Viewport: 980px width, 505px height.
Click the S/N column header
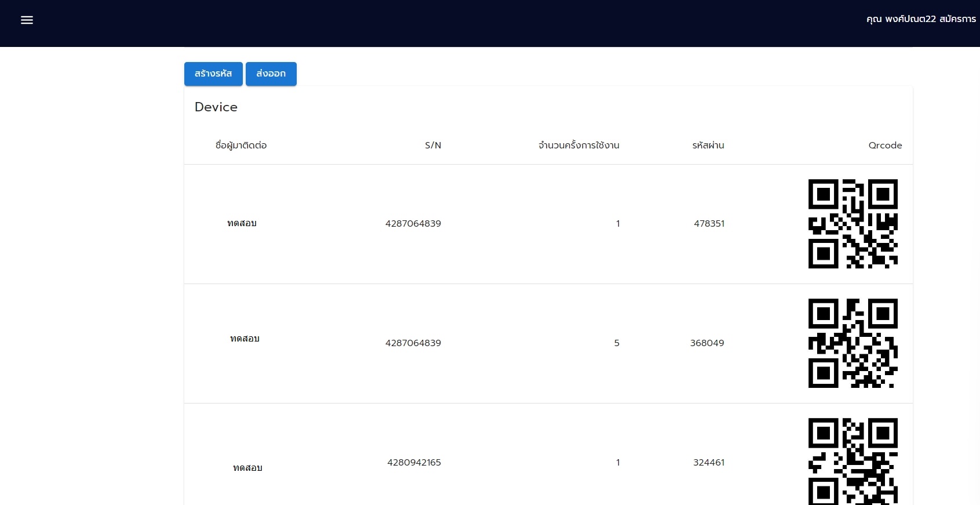(433, 146)
